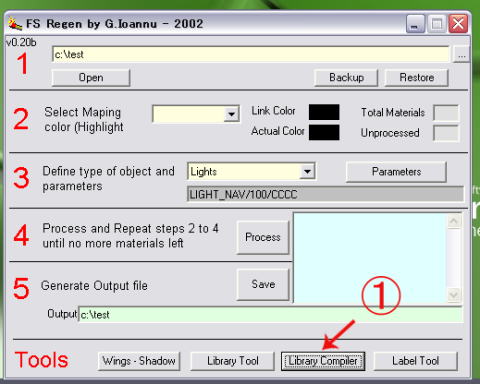
Task: Focus the Output path field
Action: coord(271,315)
